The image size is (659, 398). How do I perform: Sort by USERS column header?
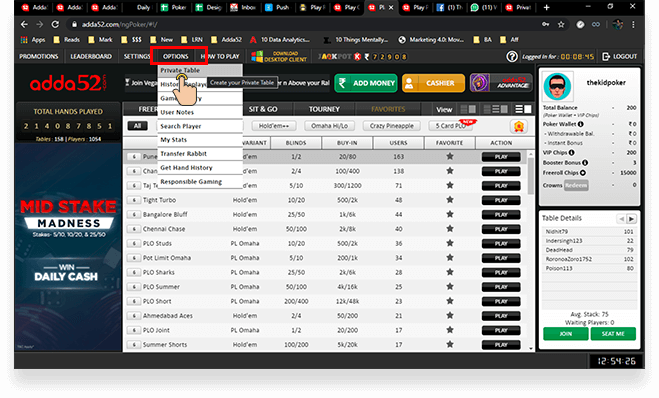pos(398,143)
